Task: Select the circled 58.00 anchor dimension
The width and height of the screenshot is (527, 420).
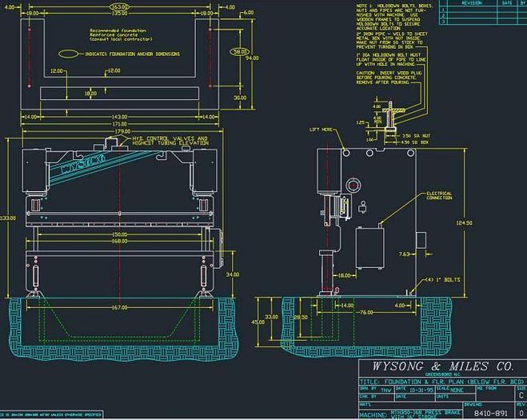Action: pyautogui.click(x=238, y=51)
